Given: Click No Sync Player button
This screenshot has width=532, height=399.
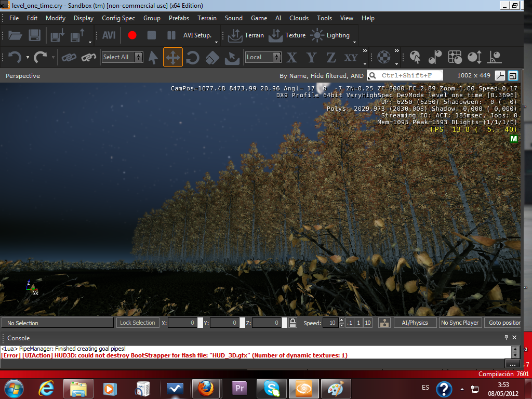Looking at the screenshot, I should [460, 323].
